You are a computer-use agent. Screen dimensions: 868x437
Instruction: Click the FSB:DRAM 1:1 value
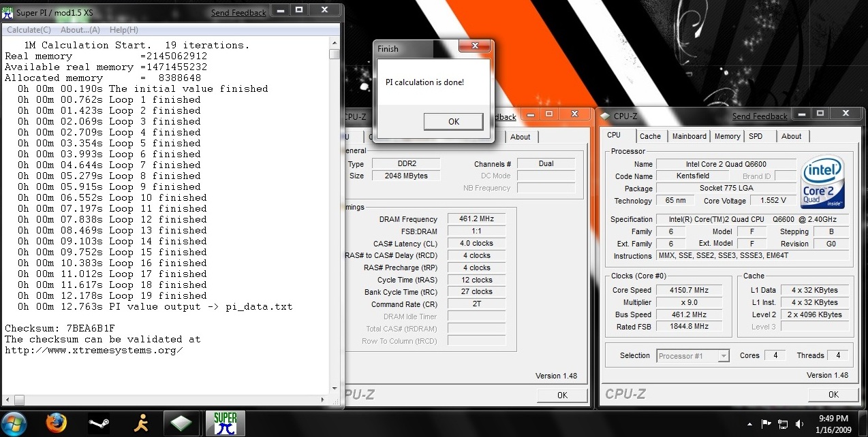476,231
